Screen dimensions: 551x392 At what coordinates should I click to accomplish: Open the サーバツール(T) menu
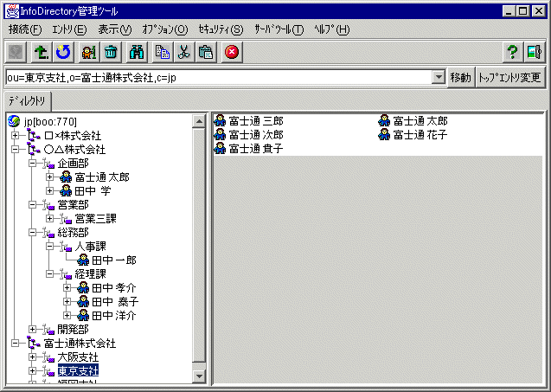(279, 29)
